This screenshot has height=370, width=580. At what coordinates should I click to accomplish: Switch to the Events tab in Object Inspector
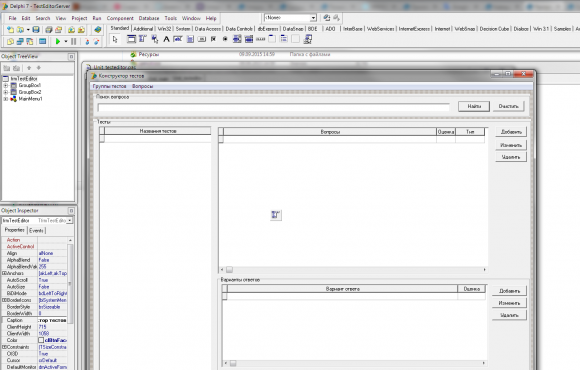tap(36, 231)
